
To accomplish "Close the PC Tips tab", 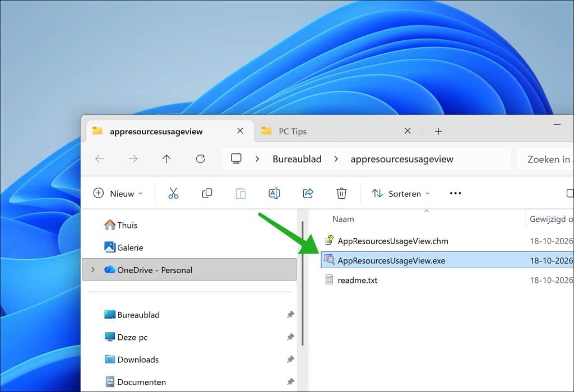I will pos(408,130).
